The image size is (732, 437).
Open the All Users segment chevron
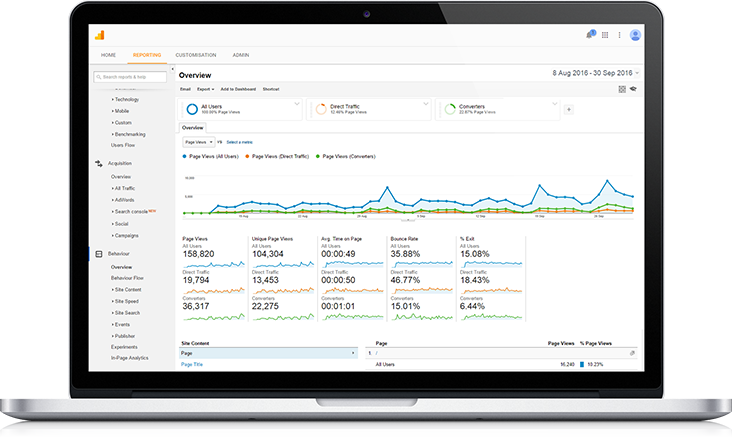[x=297, y=104]
